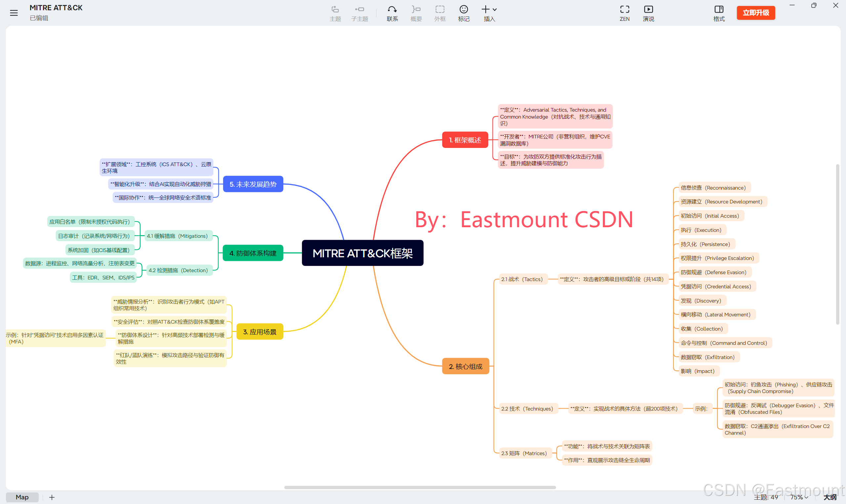Switch to the Map sheet tab
This screenshot has width=846, height=504.
click(x=22, y=497)
